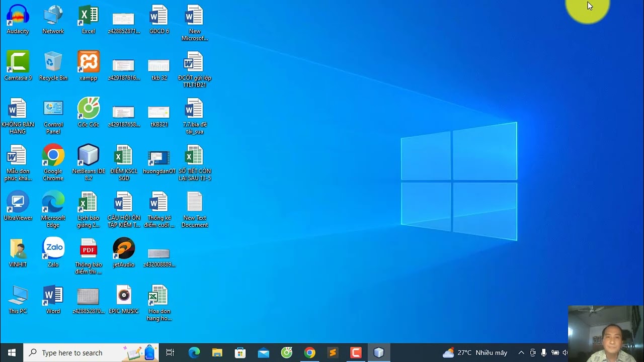Select the Microsoft Edge desktop shortcut
The image size is (644, 362).
pyautogui.click(x=53, y=210)
